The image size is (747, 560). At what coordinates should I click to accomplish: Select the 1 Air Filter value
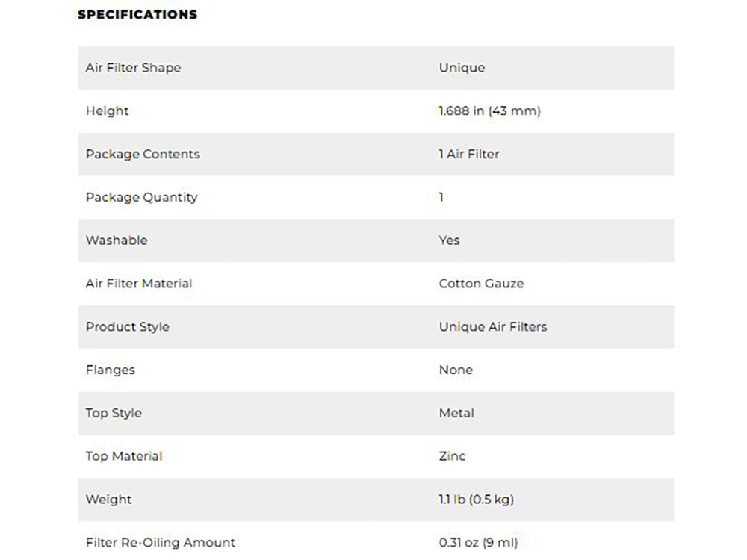coord(468,155)
